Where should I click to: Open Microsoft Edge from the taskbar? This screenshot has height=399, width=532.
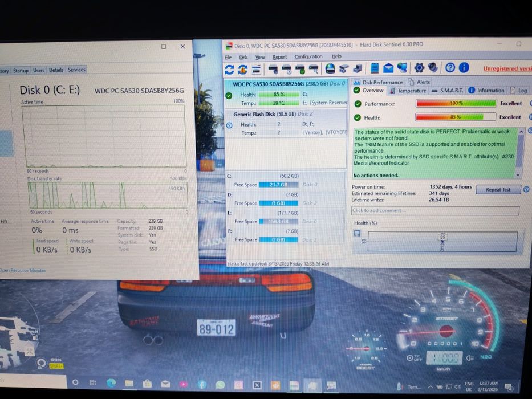111,383
